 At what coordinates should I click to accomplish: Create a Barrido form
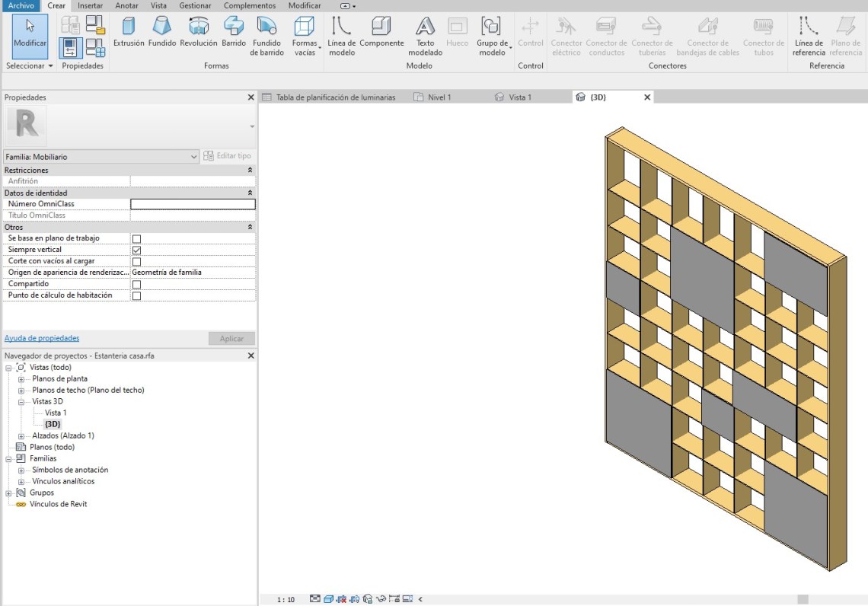click(234, 32)
